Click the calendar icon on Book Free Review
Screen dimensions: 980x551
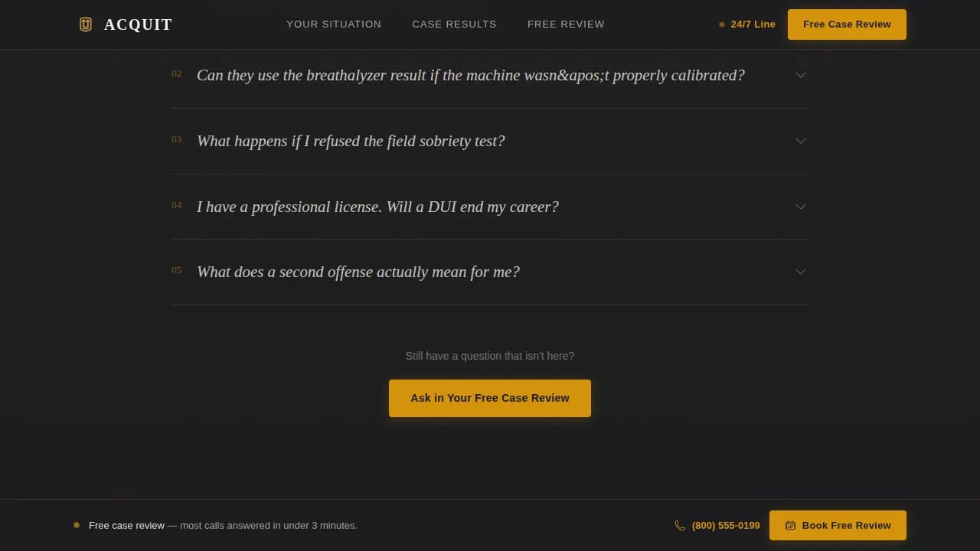790,525
